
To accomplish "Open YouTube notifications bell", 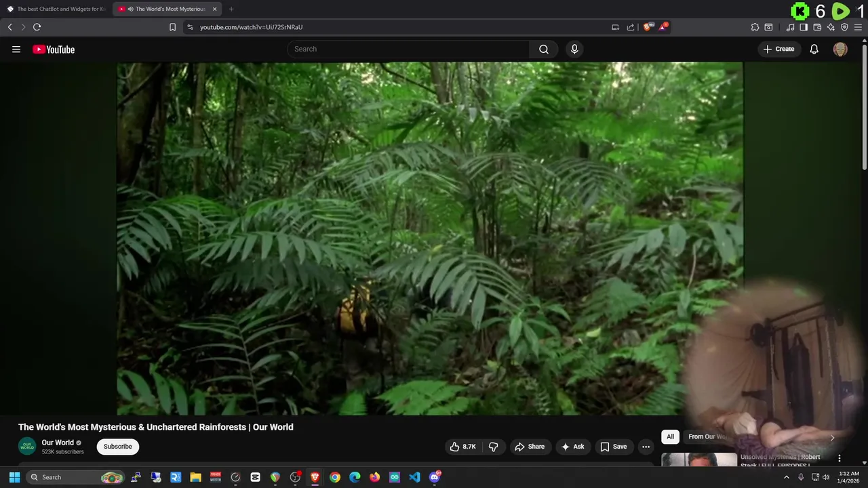I will coord(814,49).
